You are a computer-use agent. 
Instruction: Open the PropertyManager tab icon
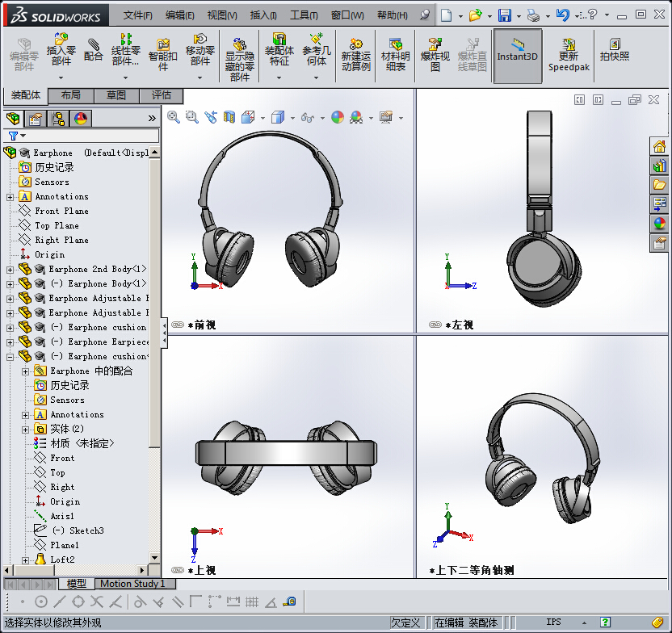coord(36,119)
